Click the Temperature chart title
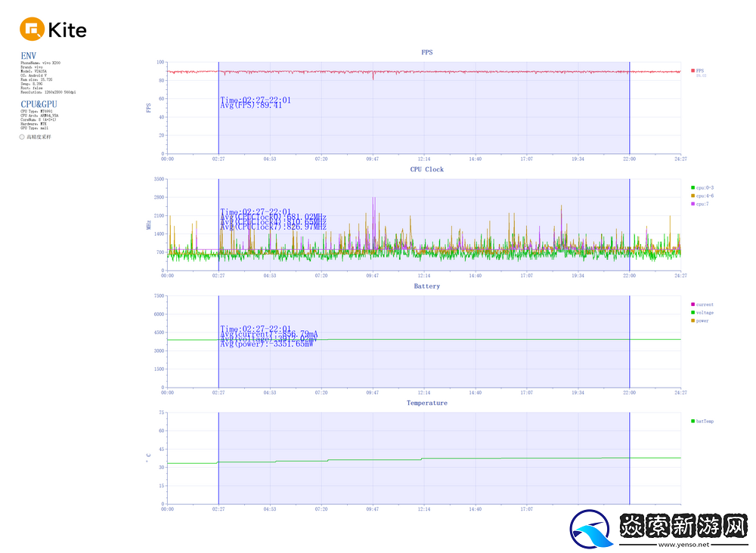 point(427,403)
